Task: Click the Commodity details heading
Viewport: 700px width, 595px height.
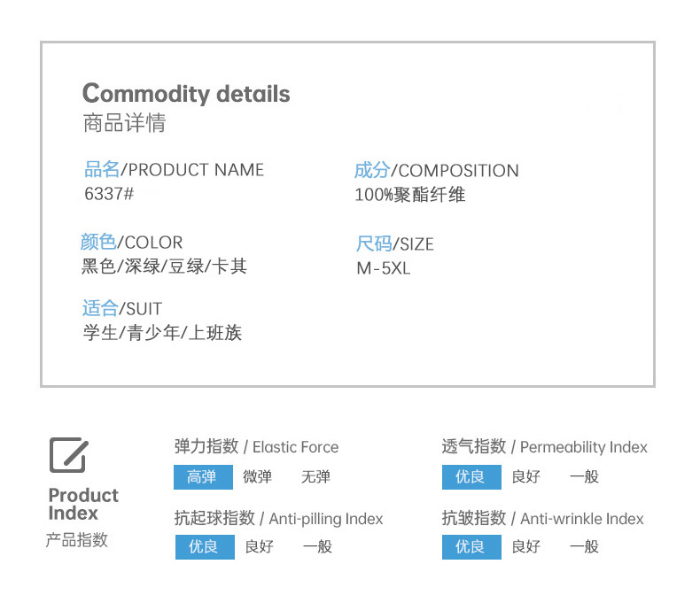Action: point(186,94)
